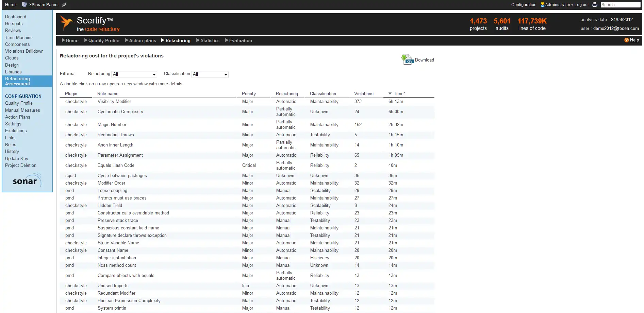Open Action Plans in sidebar configuration
Image resolution: width=644 pixels, height=313 pixels.
pyautogui.click(x=18, y=117)
